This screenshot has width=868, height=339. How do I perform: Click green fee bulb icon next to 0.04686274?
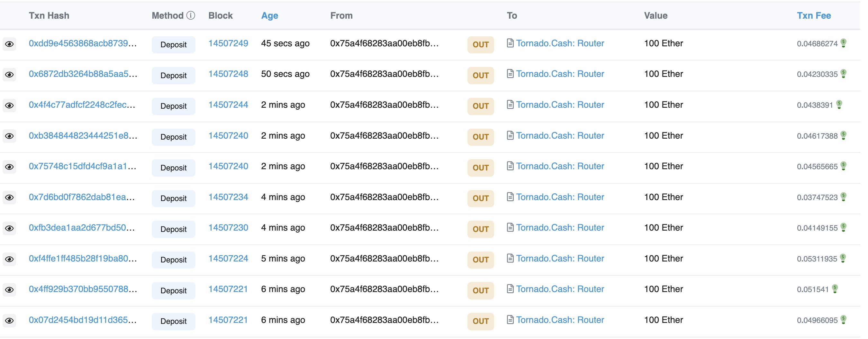click(x=844, y=43)
